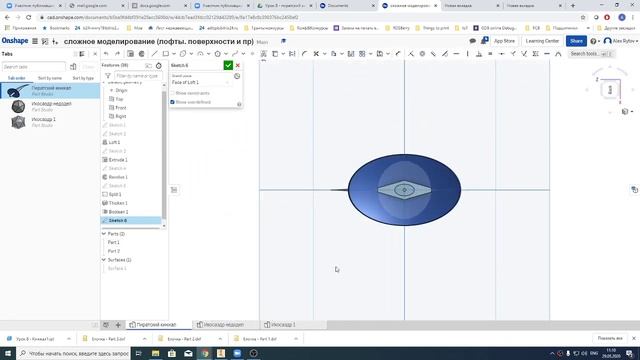This screenshot has width=640, height=360.
Task: Click the feature list vertical scrollbar
Action: [164, 155]
